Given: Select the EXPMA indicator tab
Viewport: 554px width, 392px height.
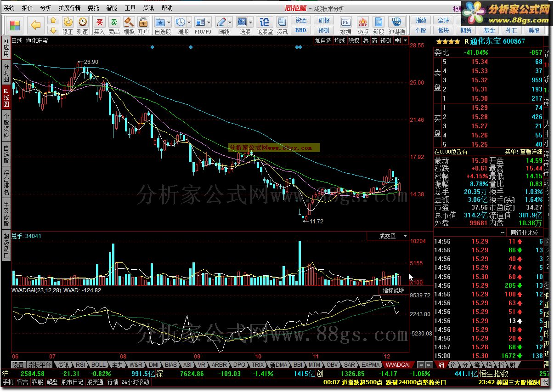Looking at the screenshot, I should tap(370, 364).
